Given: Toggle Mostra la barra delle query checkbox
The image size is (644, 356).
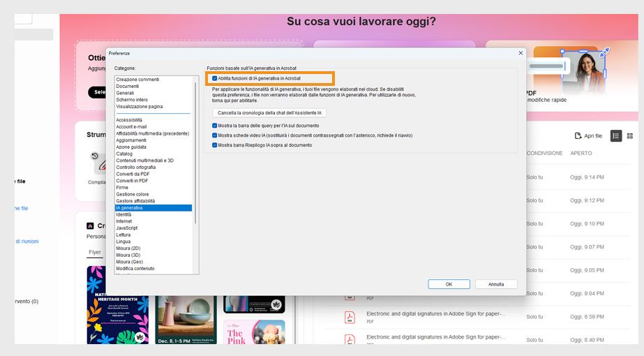Looking at the screenshot, I should click(x=214, y=126).
